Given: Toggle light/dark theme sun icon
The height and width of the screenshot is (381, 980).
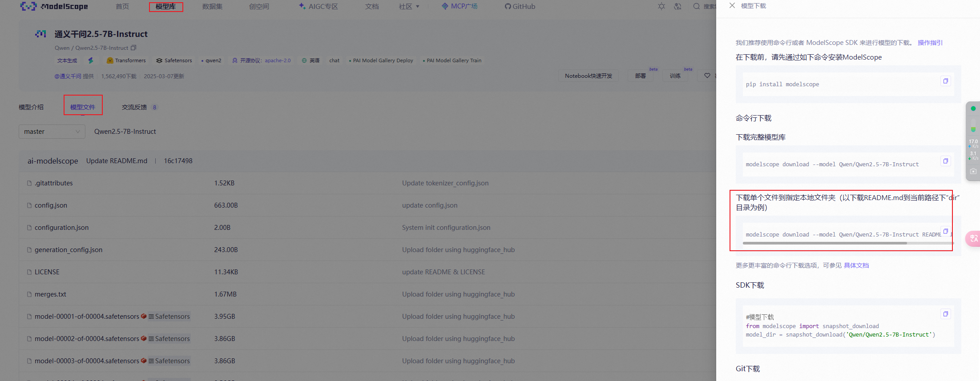Looking at the screenshot, I should pyautogui.click(x=661, y=6).
